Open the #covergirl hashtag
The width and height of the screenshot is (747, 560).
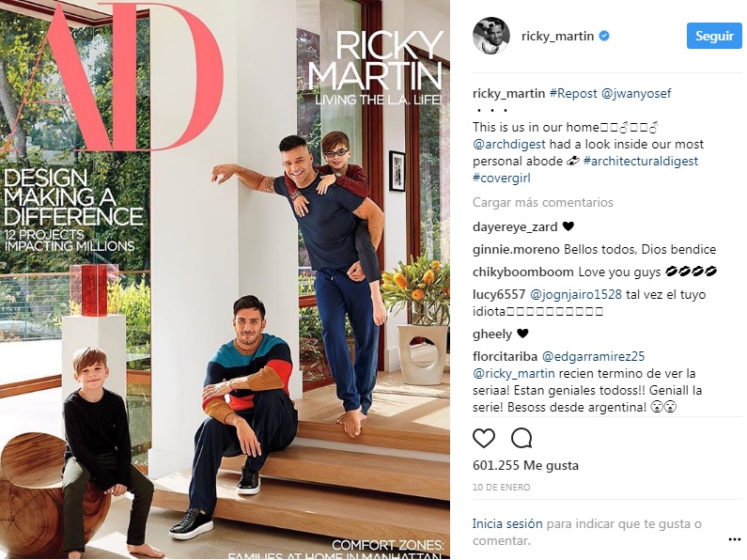[x=501, y=179]
